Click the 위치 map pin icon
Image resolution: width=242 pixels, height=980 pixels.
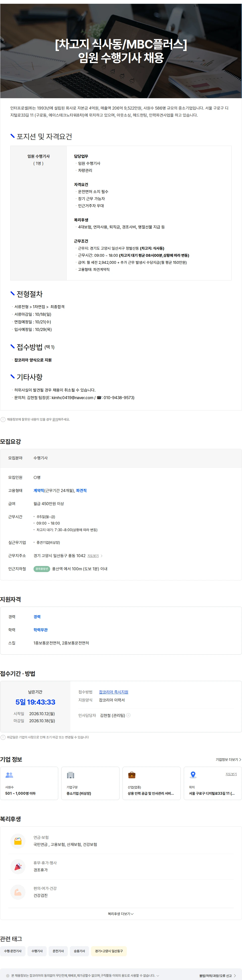click(x=193, y=775)
